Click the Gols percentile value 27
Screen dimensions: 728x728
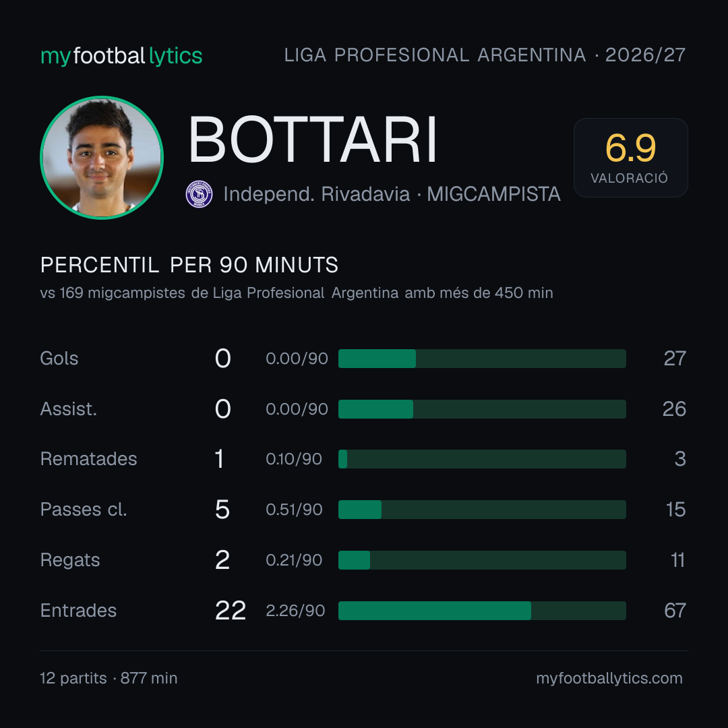coord(675,359)
